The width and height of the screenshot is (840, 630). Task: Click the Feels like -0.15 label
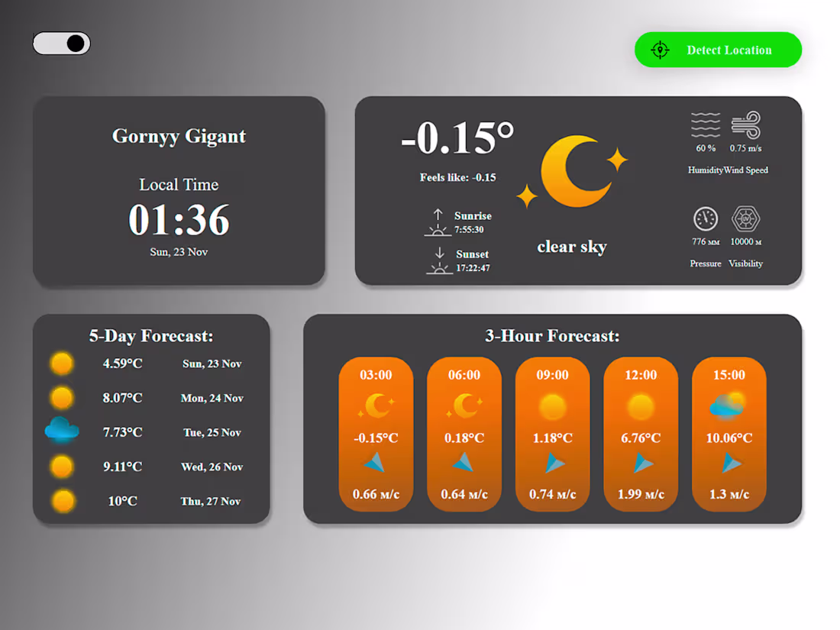458,177
